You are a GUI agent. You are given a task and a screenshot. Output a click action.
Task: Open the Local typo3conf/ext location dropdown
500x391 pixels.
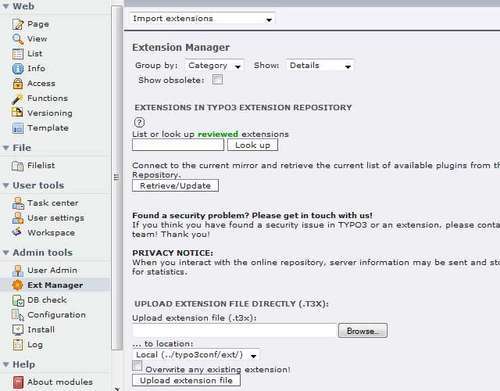[196, 355]
